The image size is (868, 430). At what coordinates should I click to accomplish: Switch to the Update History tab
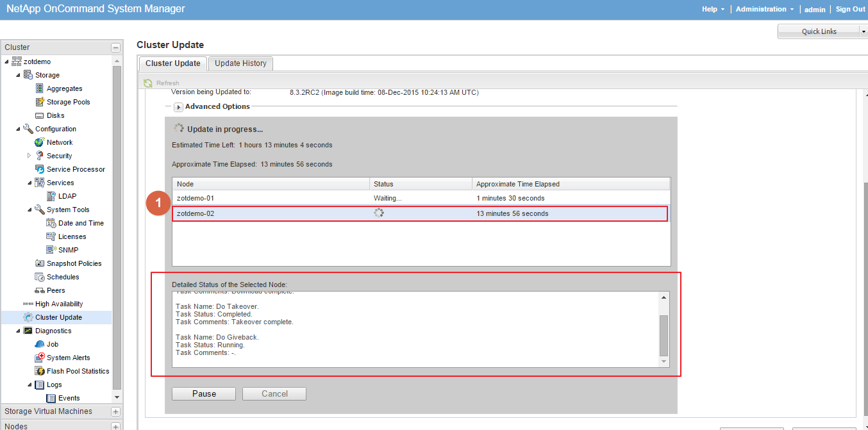pyautogui.click(x=240, y=63)
